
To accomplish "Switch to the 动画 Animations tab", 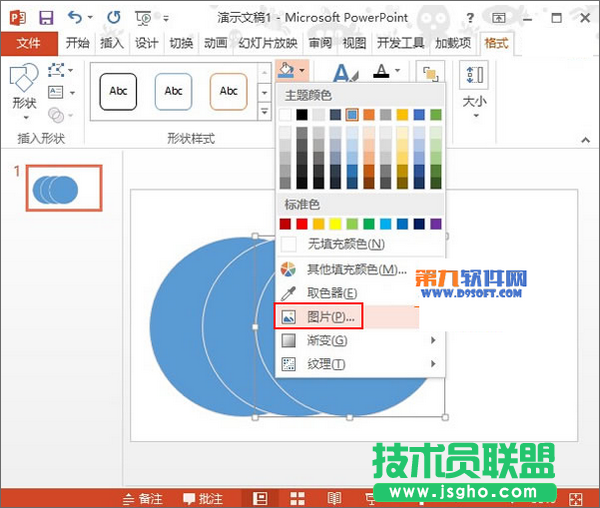I will (215, 43).
